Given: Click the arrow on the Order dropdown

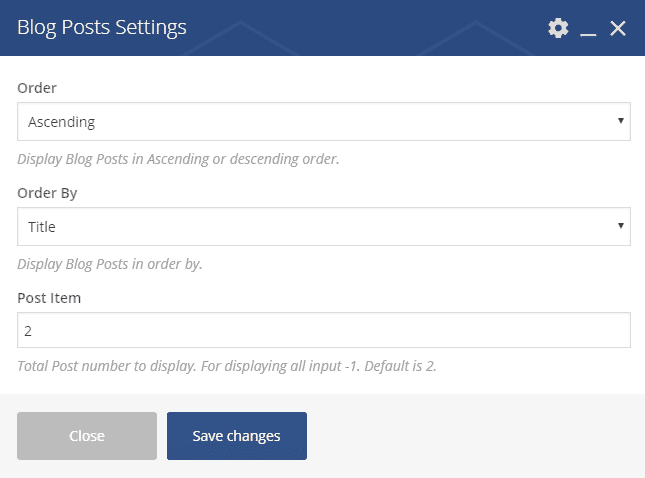Looking at the screenshot, I should click(x=621, y=121).
